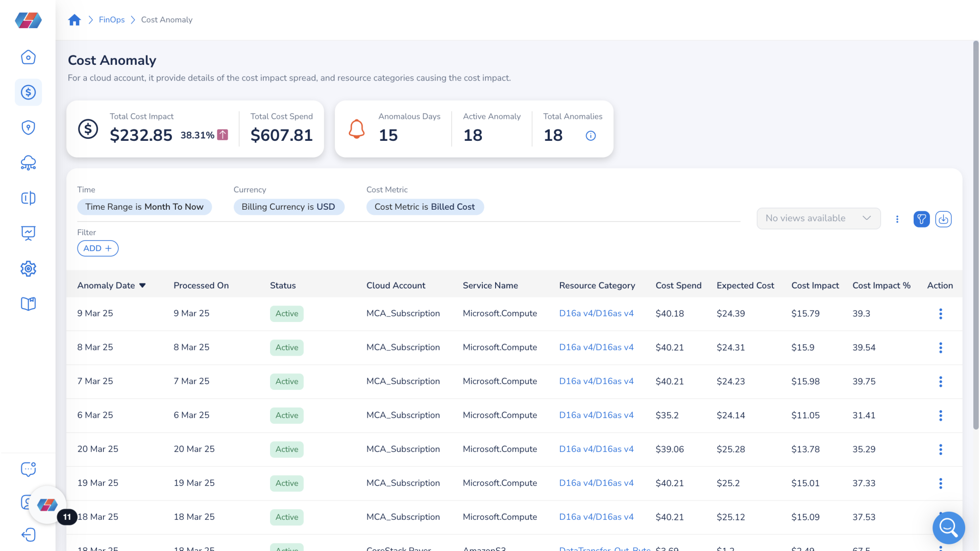This screenshot has height=551, width=980.
Task: Click the Processed On column header
Action: pyautogui.click(x=201, y=286)
